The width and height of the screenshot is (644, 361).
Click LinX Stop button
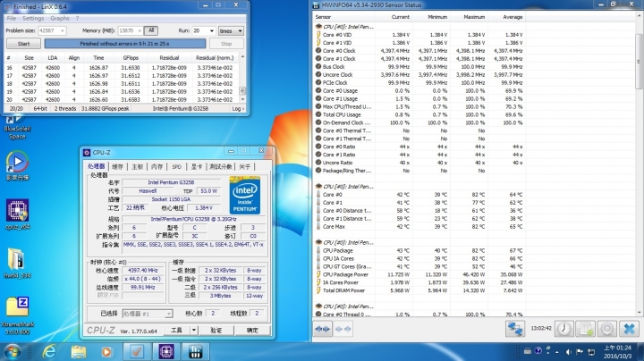pyautogui.click(x=226, y=44)
